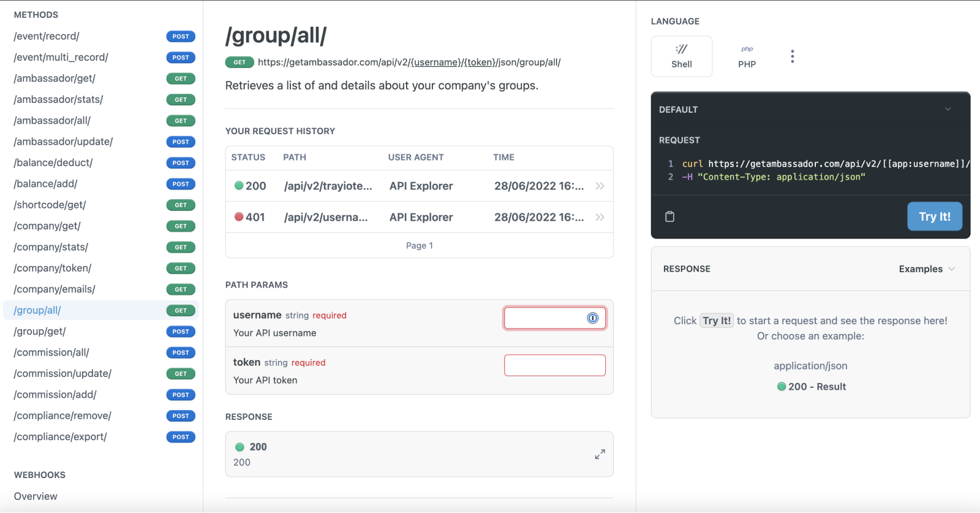Navigate to /ambassador/stats/ method
This screenshot has width=980, height=513.
click(58, 99)
